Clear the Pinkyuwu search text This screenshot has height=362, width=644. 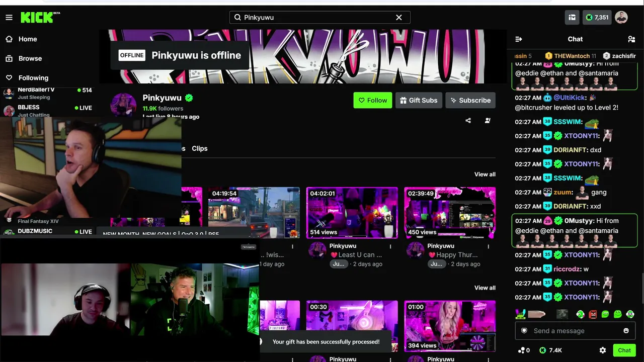pos(399,18)
